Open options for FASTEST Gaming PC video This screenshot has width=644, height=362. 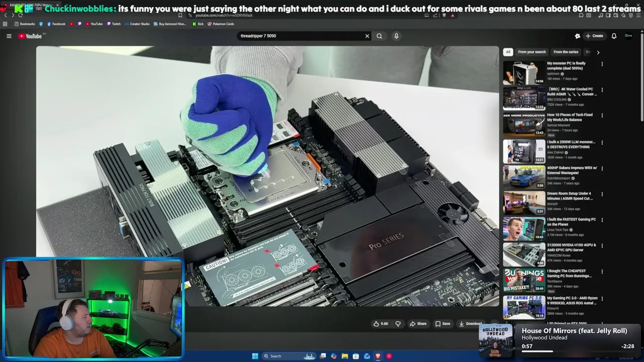point(602,220)
